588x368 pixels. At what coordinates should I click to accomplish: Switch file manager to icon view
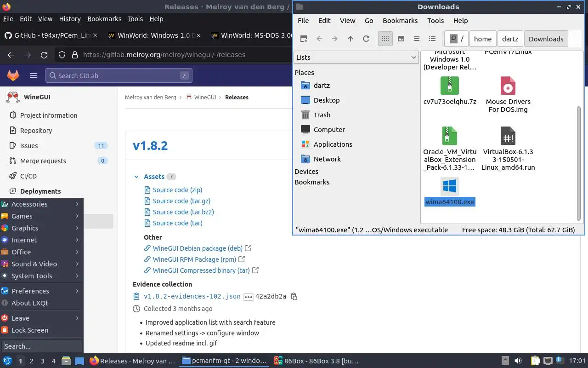click(x=385, y=39)
